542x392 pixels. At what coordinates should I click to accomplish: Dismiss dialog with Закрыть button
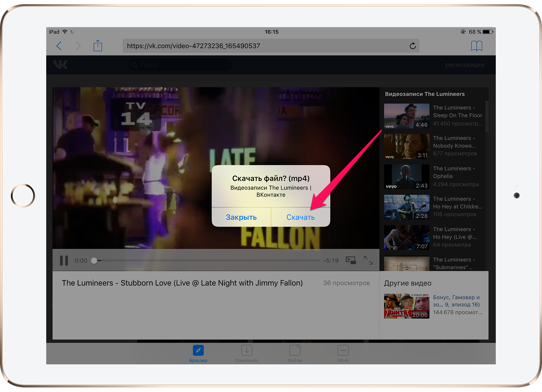click(241, 217)
